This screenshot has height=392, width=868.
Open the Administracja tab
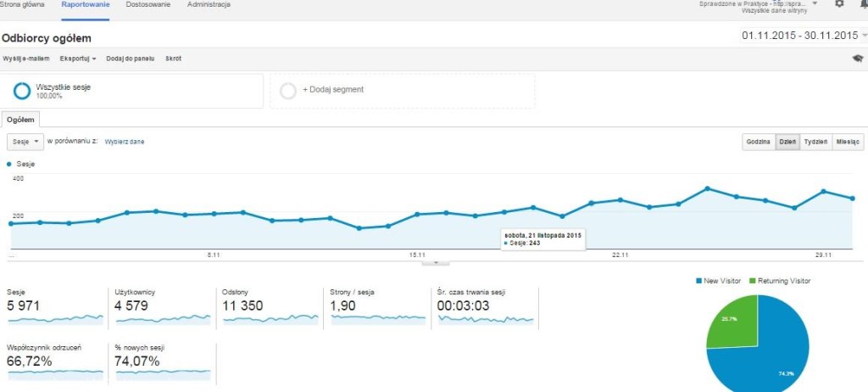(x=209, y=4)
